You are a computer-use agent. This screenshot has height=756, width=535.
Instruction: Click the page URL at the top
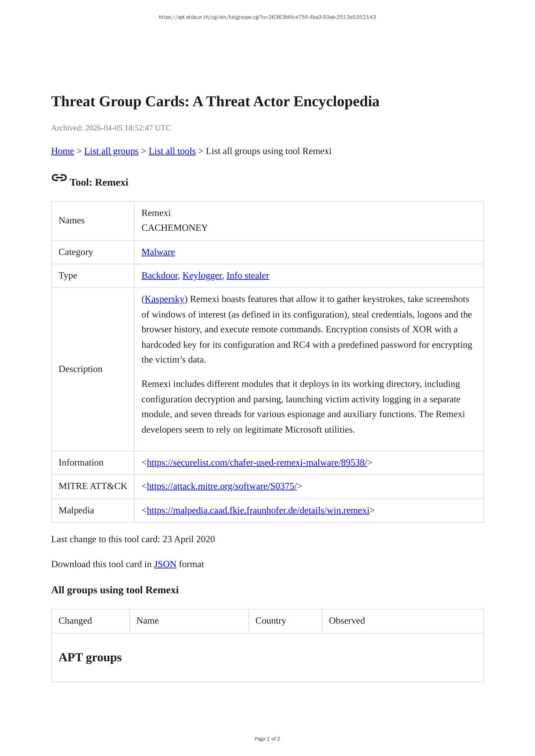click(267, 17)
